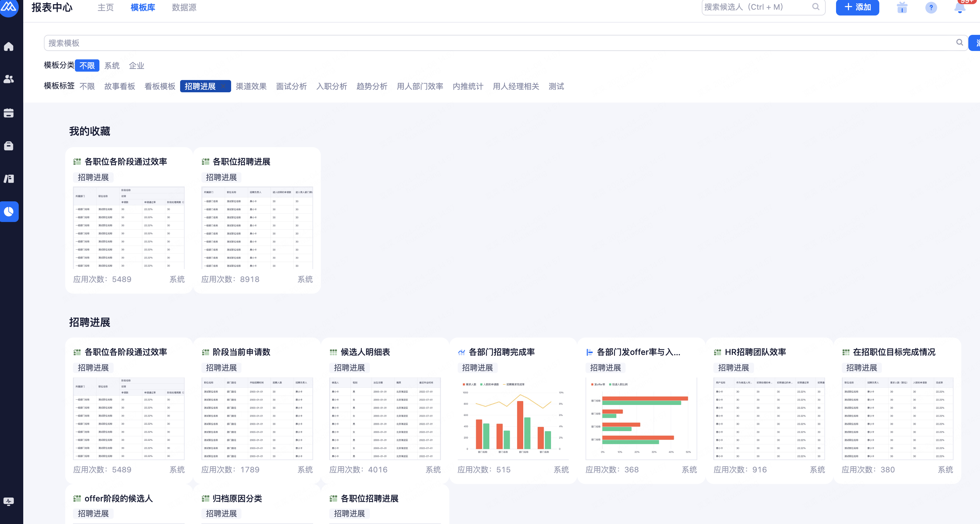Open the offer阶段的候选人 template title
Image resolution: width=980 pixels, height=524 pixels.
[x=119, y=498]
